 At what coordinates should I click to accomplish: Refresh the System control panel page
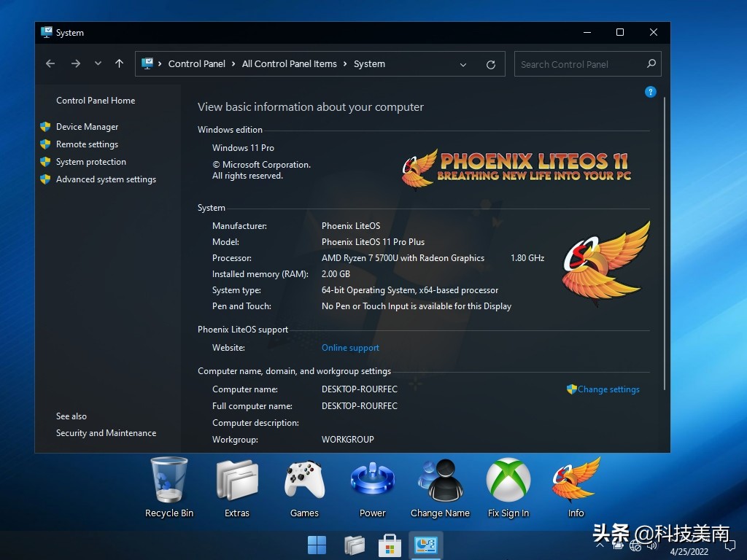pos(491,64)
